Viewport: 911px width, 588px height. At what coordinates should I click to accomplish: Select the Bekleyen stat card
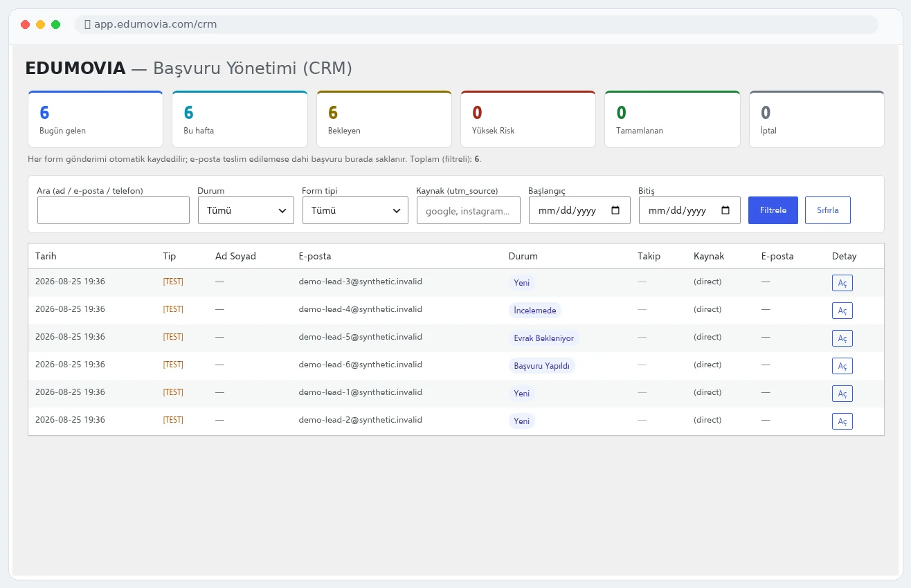click(x=384, y=119)
